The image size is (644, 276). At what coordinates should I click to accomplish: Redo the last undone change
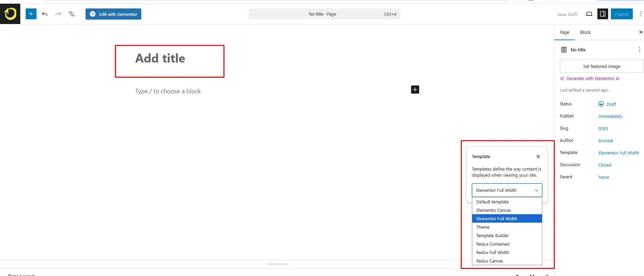tap(58, 14)
